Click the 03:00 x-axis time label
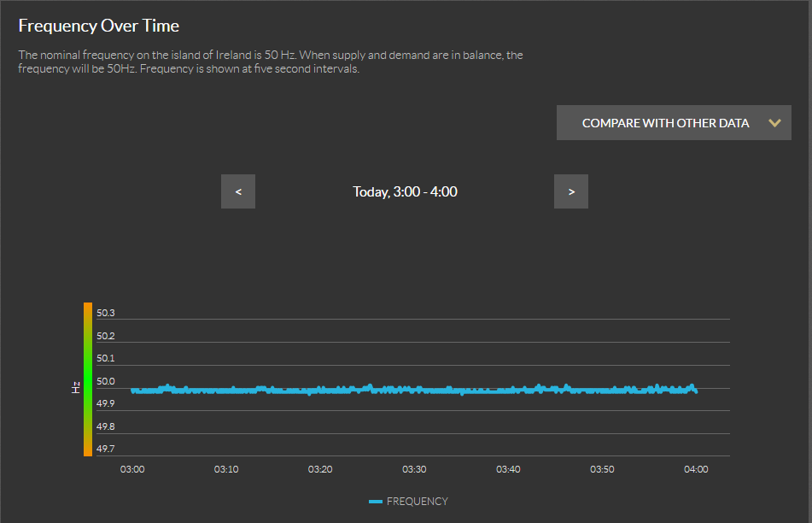The width and height of the screenshot is (812, 523). tap(132, 469)
